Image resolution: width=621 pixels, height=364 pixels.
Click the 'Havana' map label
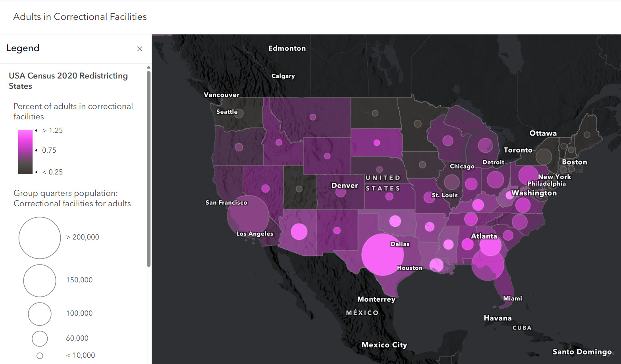[x=498, y=318]
